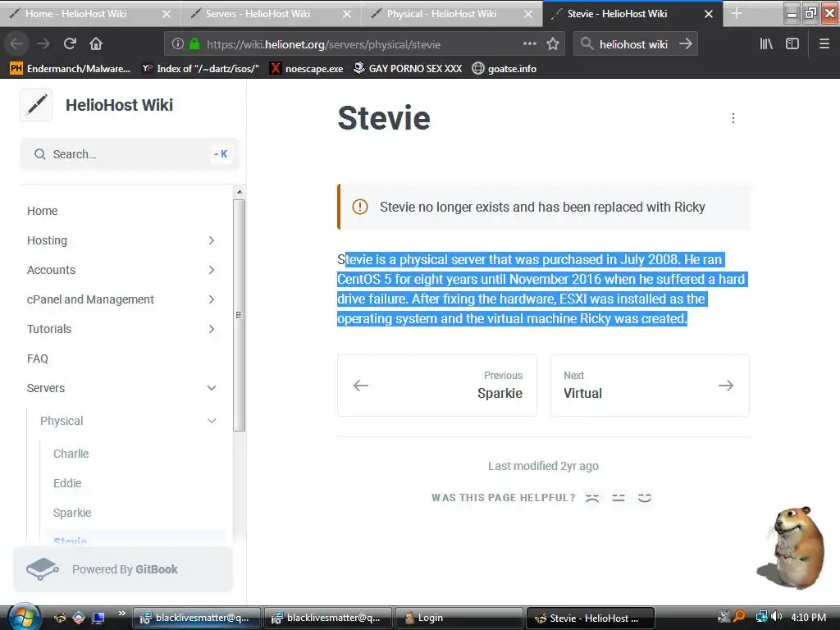Click the sidebar scrollbar thumb
840x630 pixels.
point(240,315)
